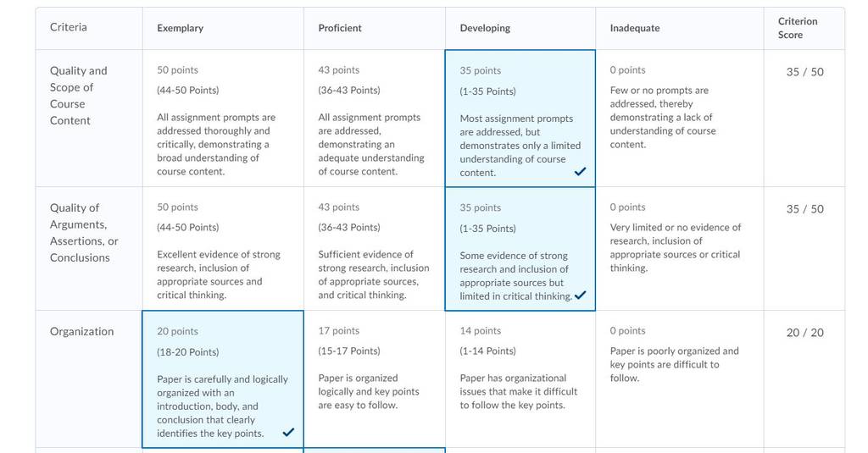Screen dimensions: 868x453
Task: Click the Organization criterion name
Action: pos(81,331)
